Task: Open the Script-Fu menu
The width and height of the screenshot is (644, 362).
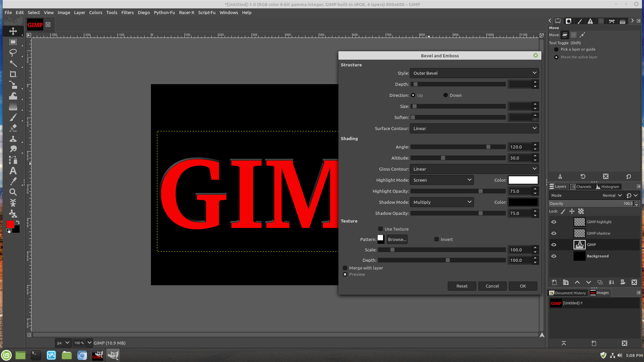Action: tap(207, 12)
